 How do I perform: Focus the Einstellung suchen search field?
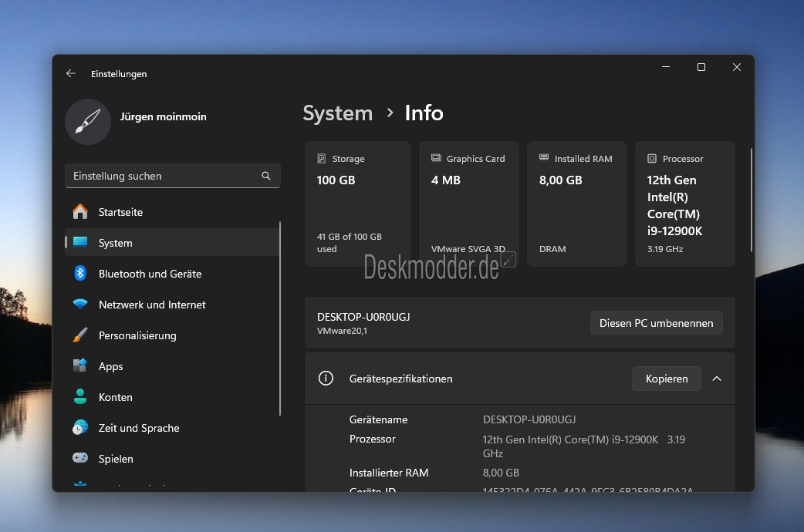point(172,176)
